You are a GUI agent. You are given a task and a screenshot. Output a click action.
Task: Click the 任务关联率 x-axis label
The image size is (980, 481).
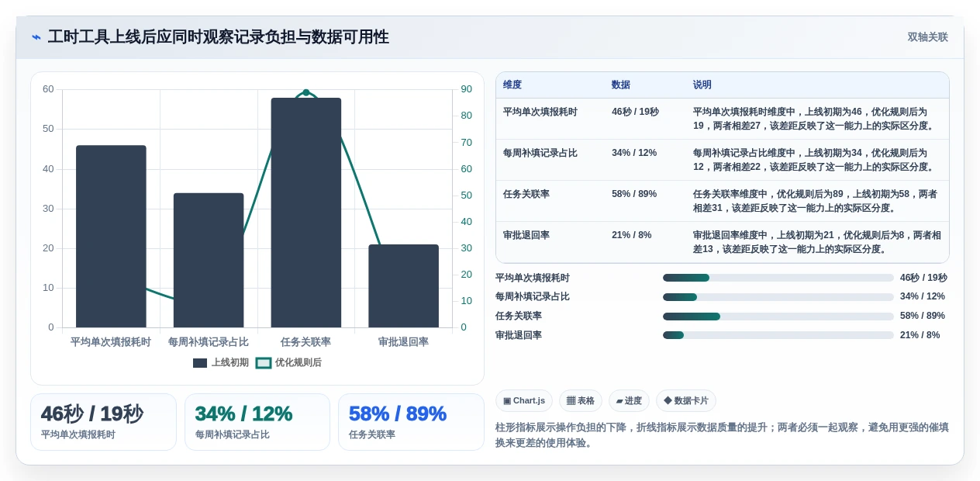point(306,341)
